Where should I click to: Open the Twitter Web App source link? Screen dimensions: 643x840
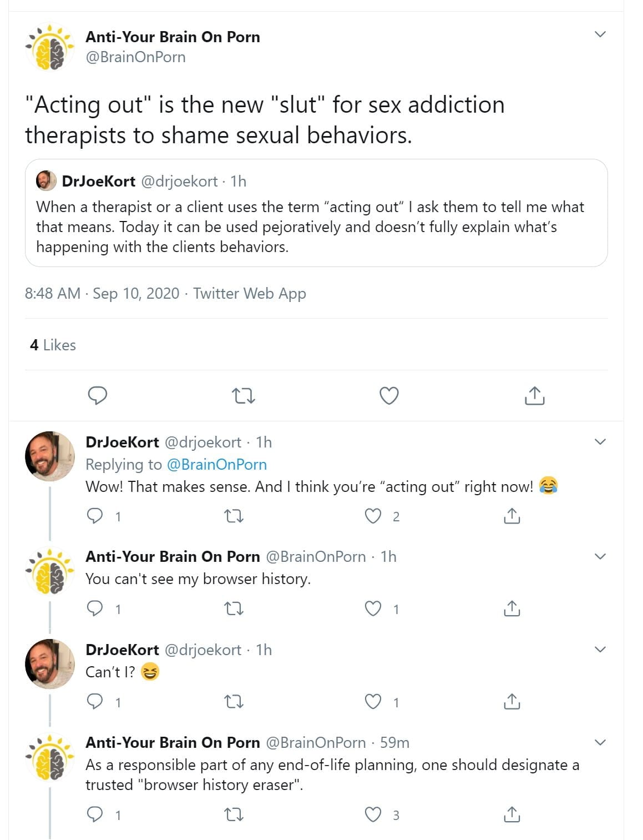pos(249,293)
